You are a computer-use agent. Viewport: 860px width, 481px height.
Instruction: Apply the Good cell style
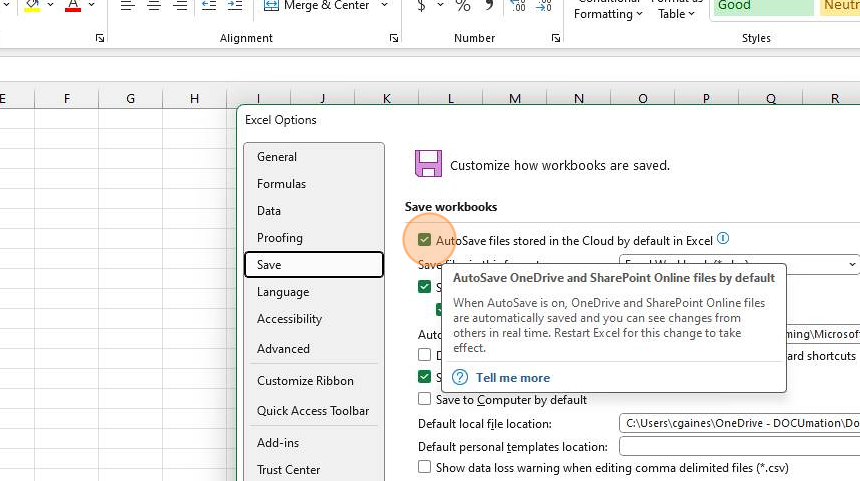click(x=762, y=6)
